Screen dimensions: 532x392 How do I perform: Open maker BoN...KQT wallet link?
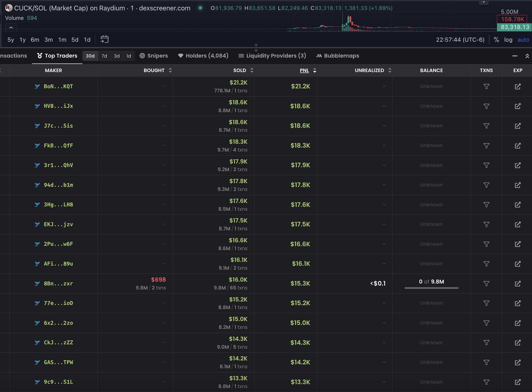(x=59, y=86)
